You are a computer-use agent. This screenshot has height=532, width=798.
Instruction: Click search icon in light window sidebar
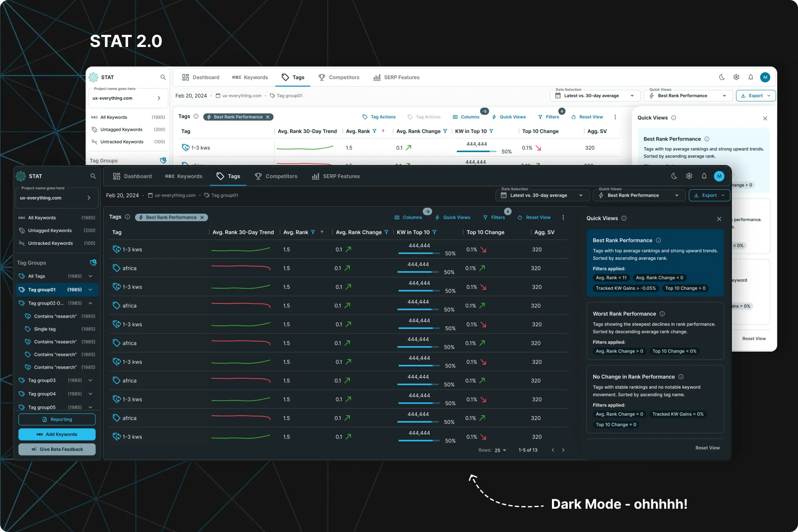[163, 77]
